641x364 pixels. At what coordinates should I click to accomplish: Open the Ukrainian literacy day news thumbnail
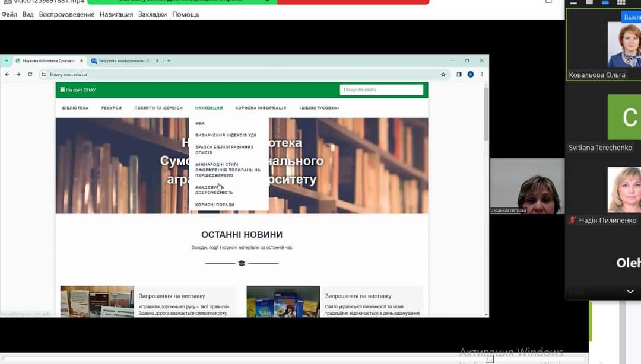point(283,302)
